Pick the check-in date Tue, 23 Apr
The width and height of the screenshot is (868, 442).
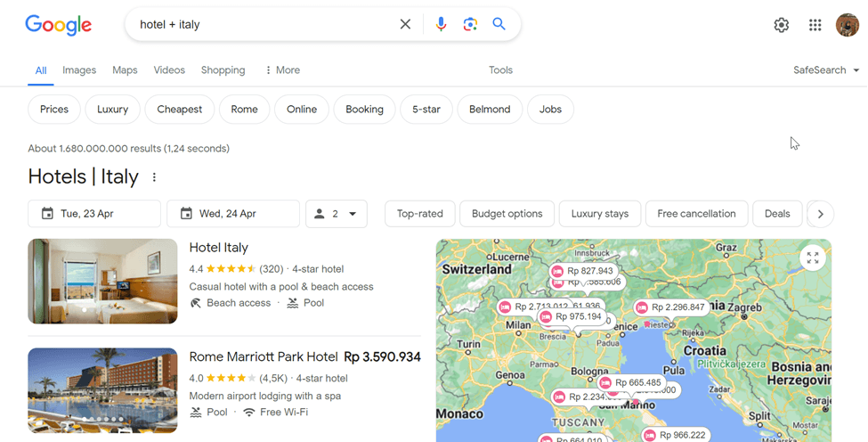tap(94, 214)
